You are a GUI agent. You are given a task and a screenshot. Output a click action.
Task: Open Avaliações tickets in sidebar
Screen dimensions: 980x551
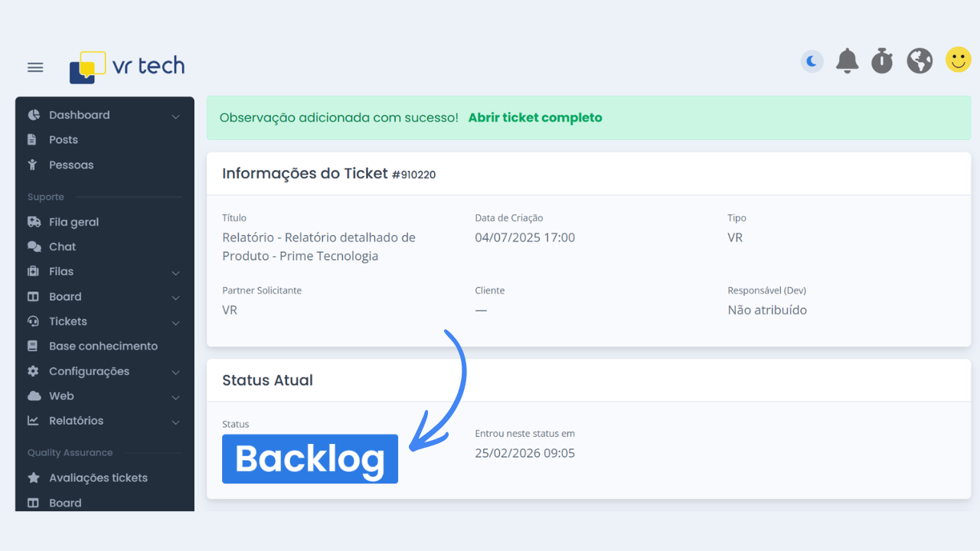(98, 478)
